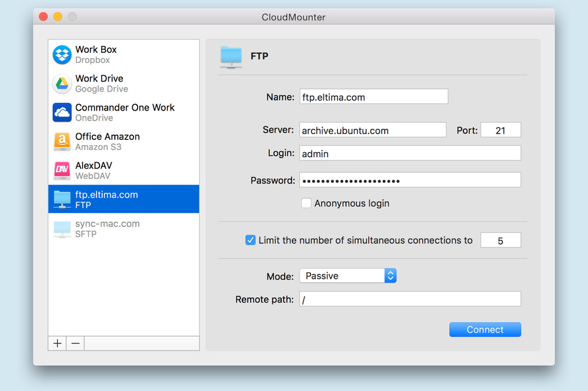Click the FTP folder icon in selected row

click(62, 199)
